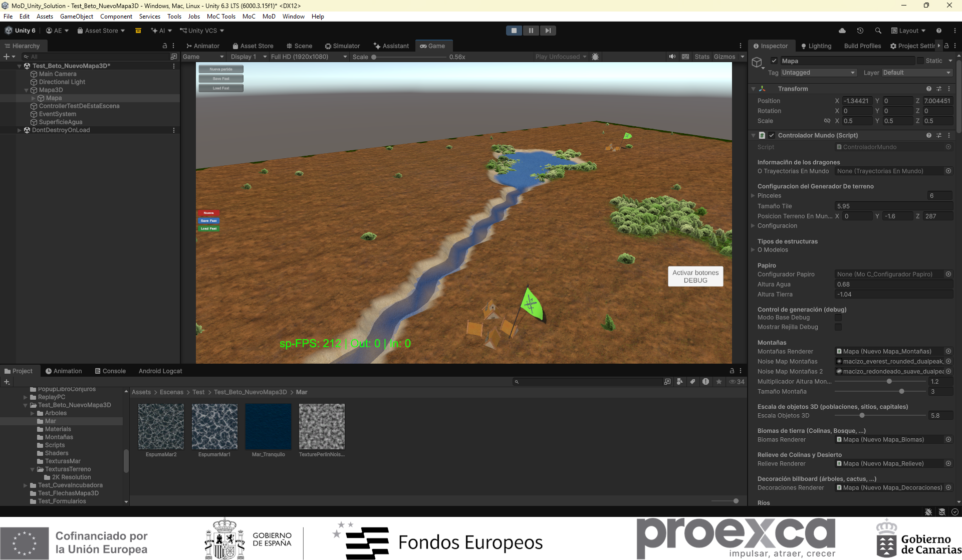Open the Tag dropdown Untagged
The height and width of the screenshot is (560, 962).
click(818, 73)
